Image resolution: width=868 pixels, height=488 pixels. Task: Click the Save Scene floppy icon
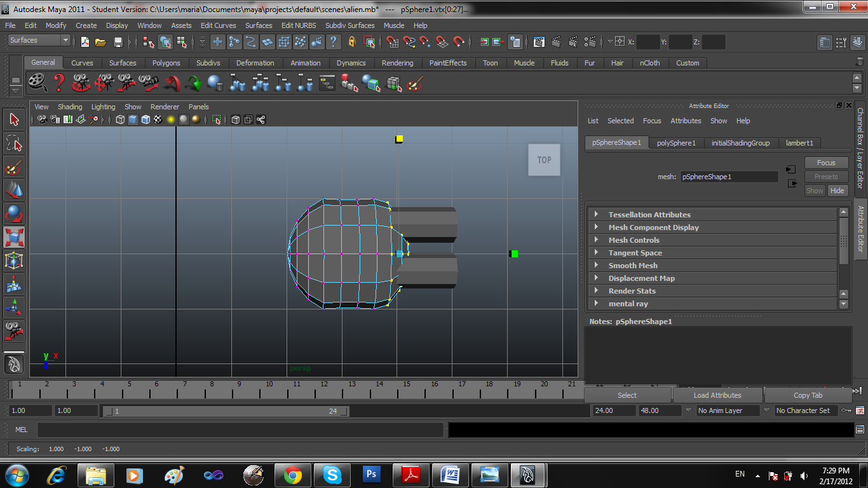[118, 42]
